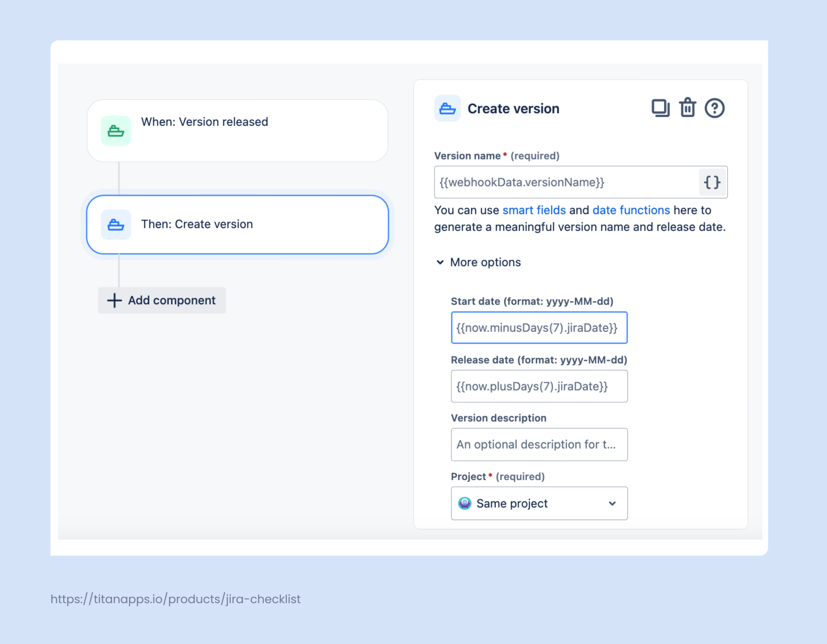The height and width of the screenshot is (644, 827).
Task: Click the ship icon on When: Version released step
Action: pos(115,130)
